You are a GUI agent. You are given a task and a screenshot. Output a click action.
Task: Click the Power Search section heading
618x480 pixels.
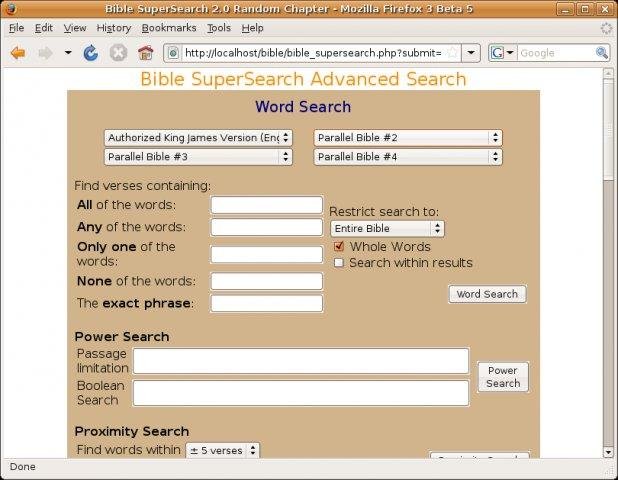click(122, 337)
